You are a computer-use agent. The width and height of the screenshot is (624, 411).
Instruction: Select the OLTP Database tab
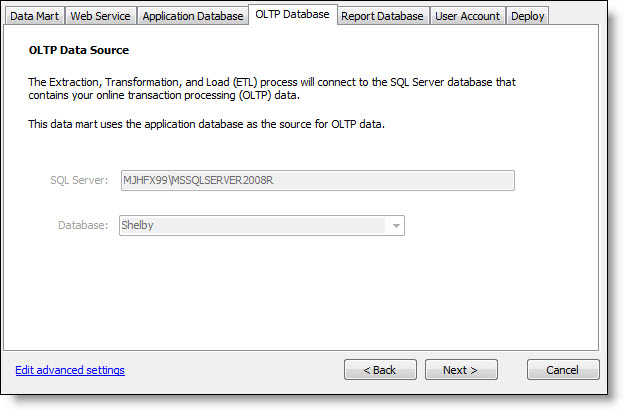pos(292,14)
